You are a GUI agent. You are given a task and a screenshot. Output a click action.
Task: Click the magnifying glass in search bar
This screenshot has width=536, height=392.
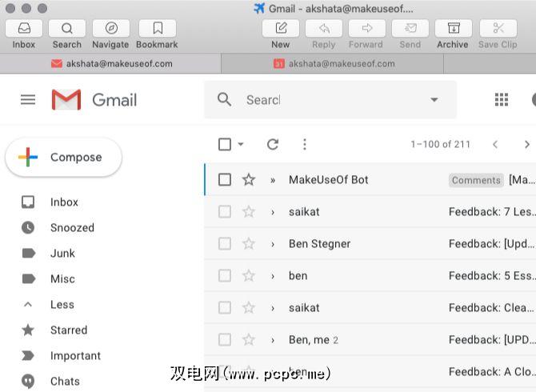(224, 99)
